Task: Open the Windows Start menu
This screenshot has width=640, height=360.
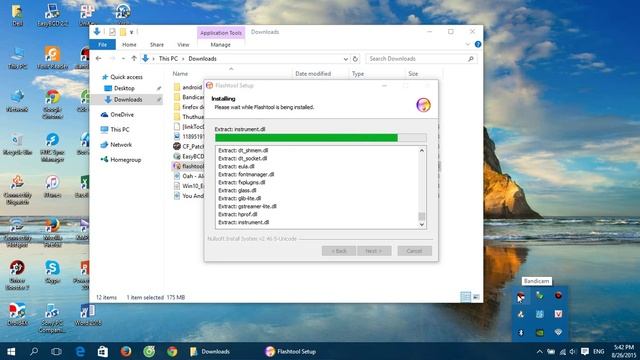Action: pos(11,351)
